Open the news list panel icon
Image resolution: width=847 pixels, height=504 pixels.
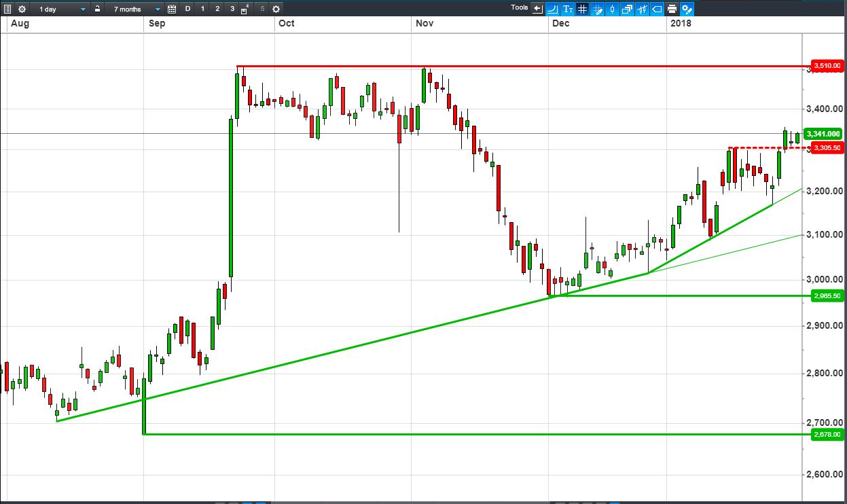pos(7,9)
